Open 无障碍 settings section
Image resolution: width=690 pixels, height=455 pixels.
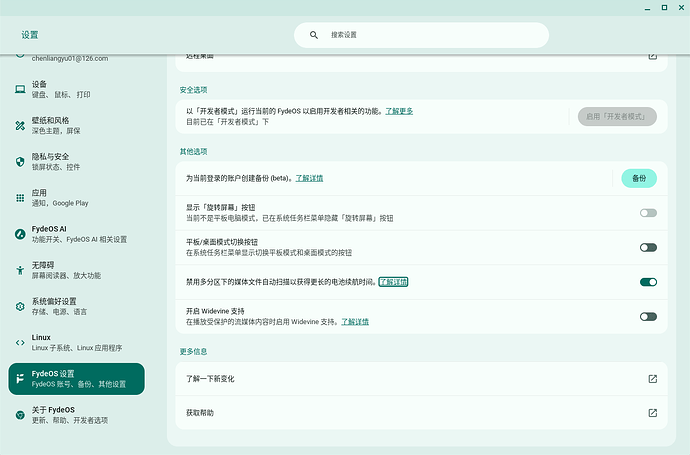click(x=77, y=270)
